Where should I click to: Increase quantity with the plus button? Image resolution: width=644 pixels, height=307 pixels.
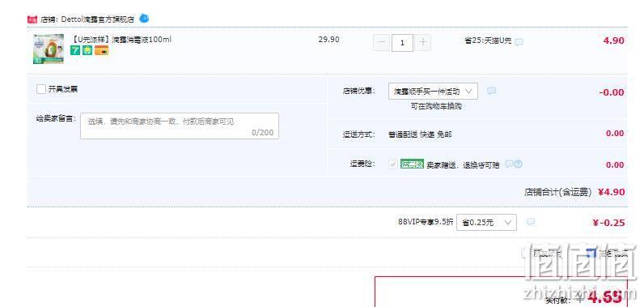pyautogui.click(x=422, y=42)
